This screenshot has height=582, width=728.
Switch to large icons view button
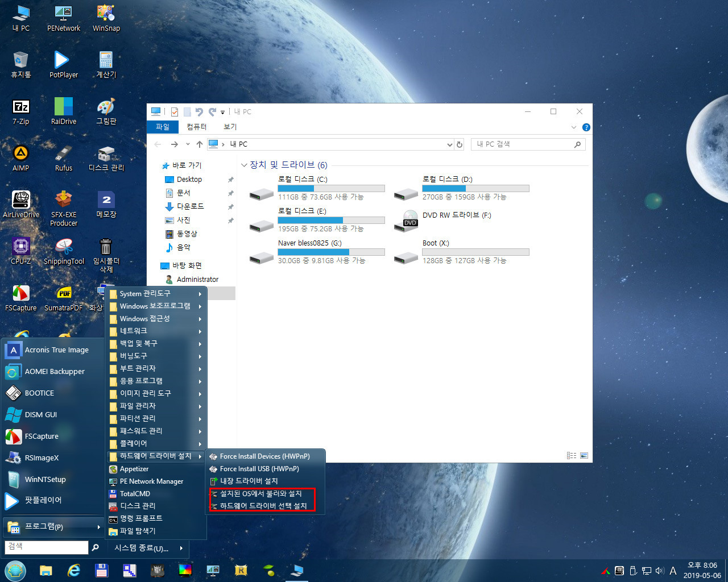click(584, 456)
